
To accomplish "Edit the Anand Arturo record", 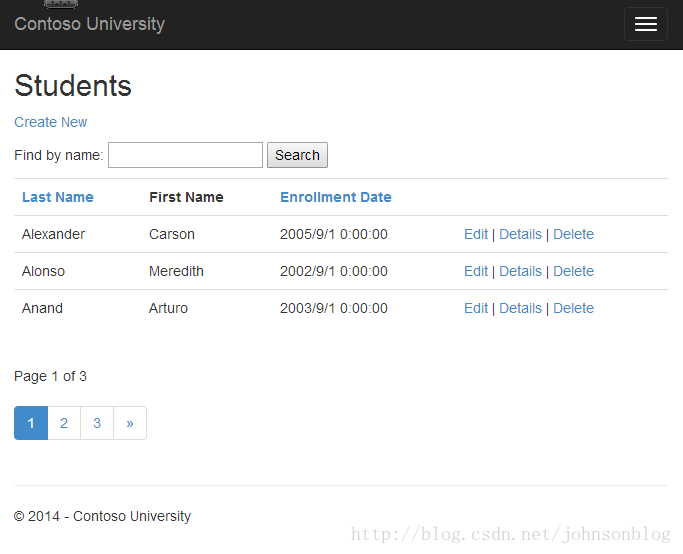I will 476,308.
